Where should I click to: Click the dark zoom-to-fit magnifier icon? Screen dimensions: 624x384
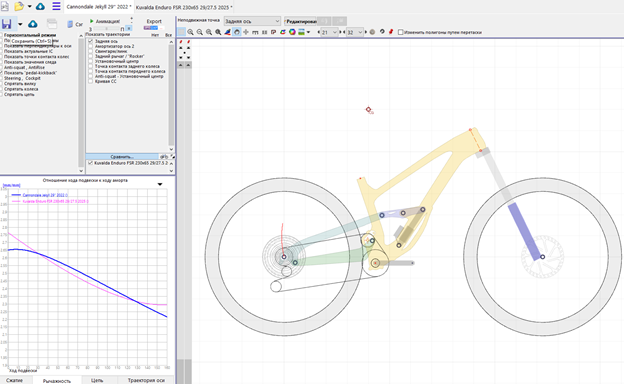point(218,32)
